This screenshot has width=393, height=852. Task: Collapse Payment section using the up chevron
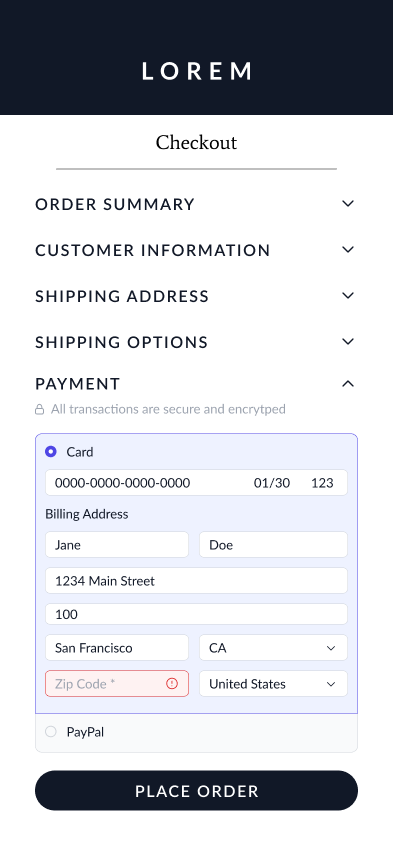point(348,384)
